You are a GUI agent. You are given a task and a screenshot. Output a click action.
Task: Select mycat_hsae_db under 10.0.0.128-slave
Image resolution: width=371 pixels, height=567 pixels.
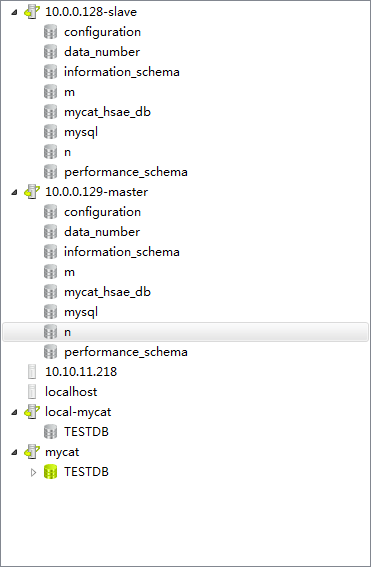click(x=107, y=112)
